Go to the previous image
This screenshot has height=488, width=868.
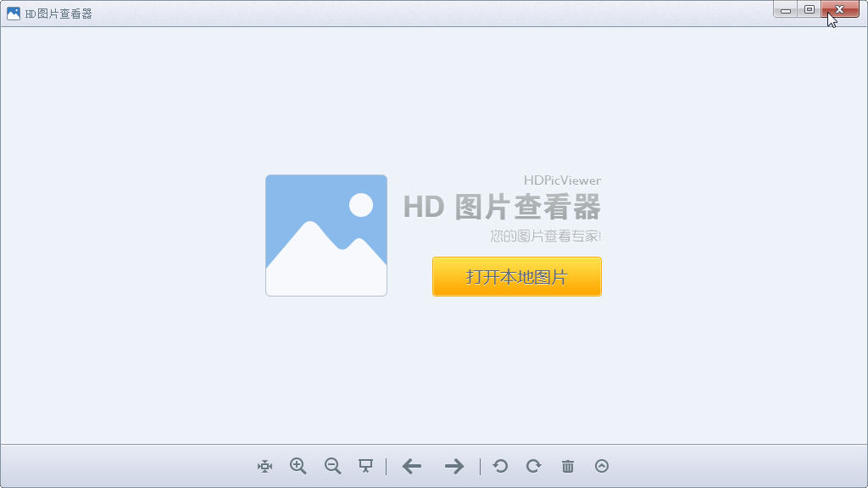411,466
